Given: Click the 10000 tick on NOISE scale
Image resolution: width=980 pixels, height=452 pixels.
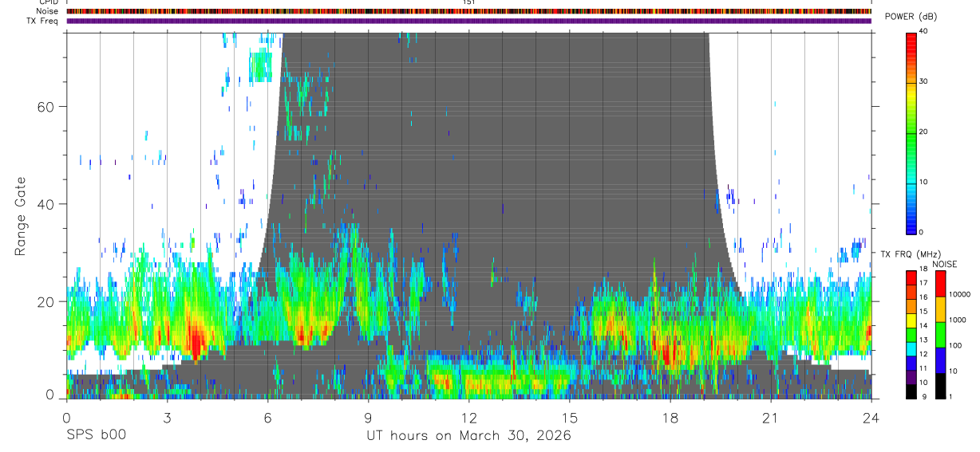Looking at the screenshot, I should point(960,294).
